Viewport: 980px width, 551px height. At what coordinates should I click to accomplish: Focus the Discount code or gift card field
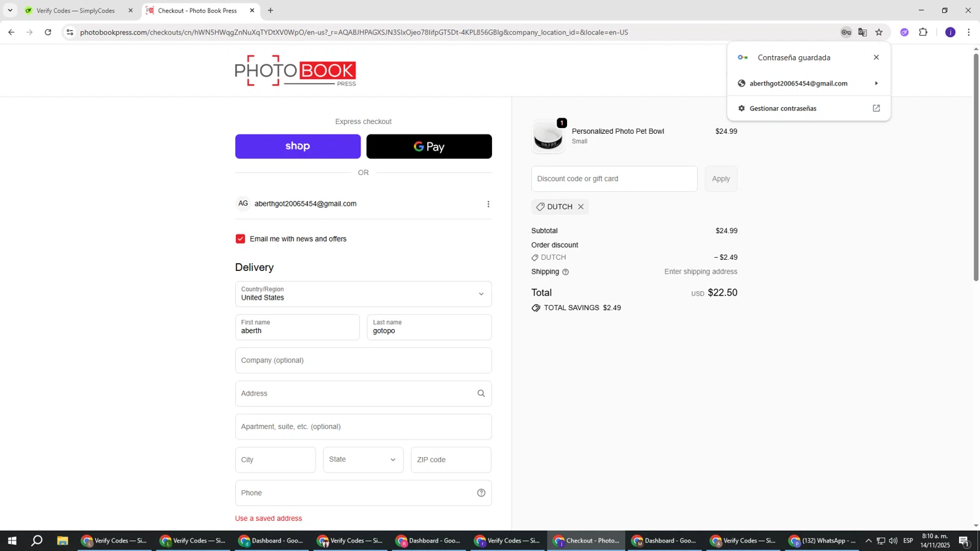(x=614, y=179)
